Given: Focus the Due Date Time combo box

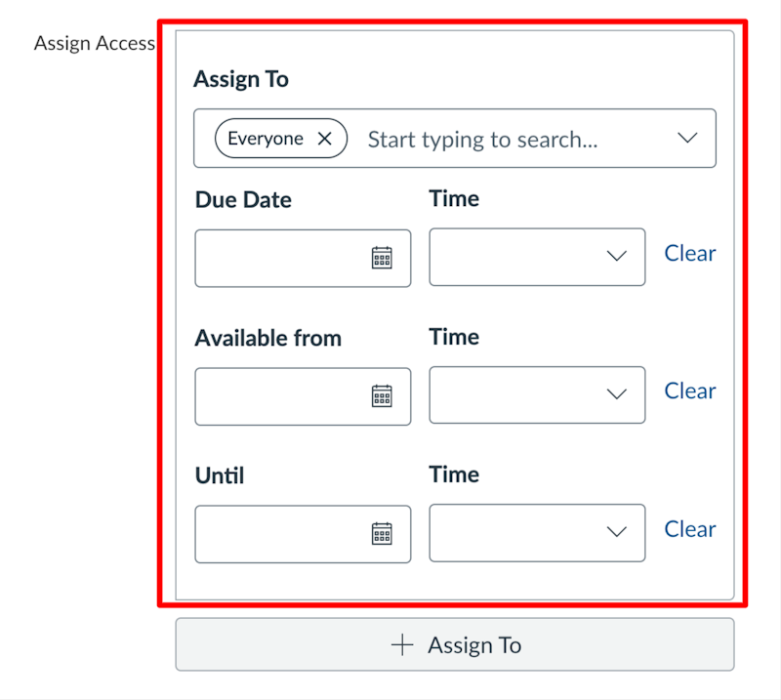Looking at the screenshot, I should tap(538, 257).
